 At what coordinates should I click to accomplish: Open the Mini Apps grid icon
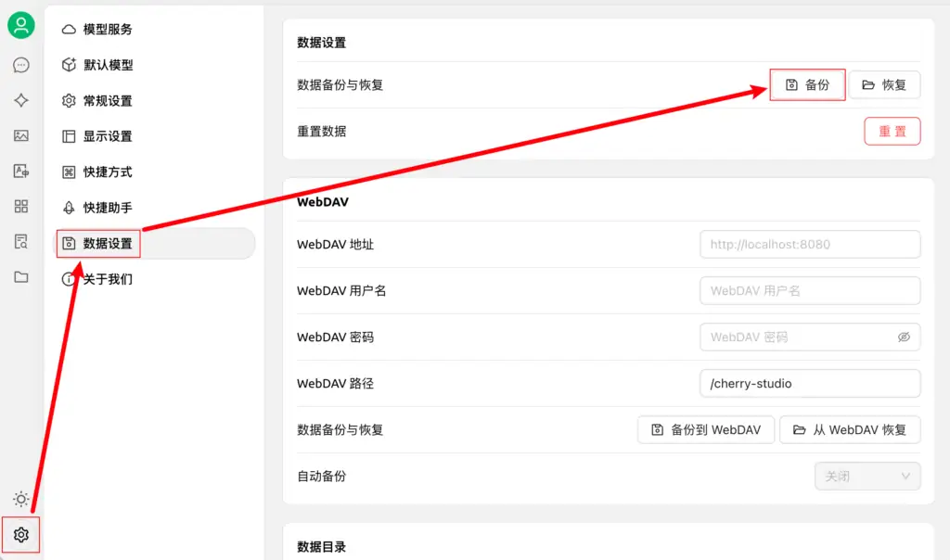pos(20,206)
